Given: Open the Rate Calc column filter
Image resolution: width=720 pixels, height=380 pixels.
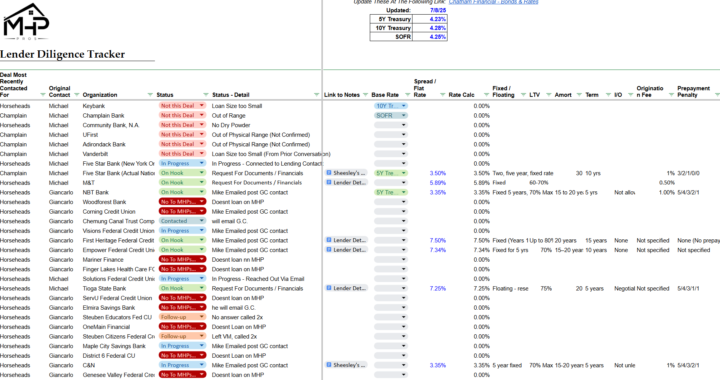Looking at the screenshot, I should tap(486, 95).
